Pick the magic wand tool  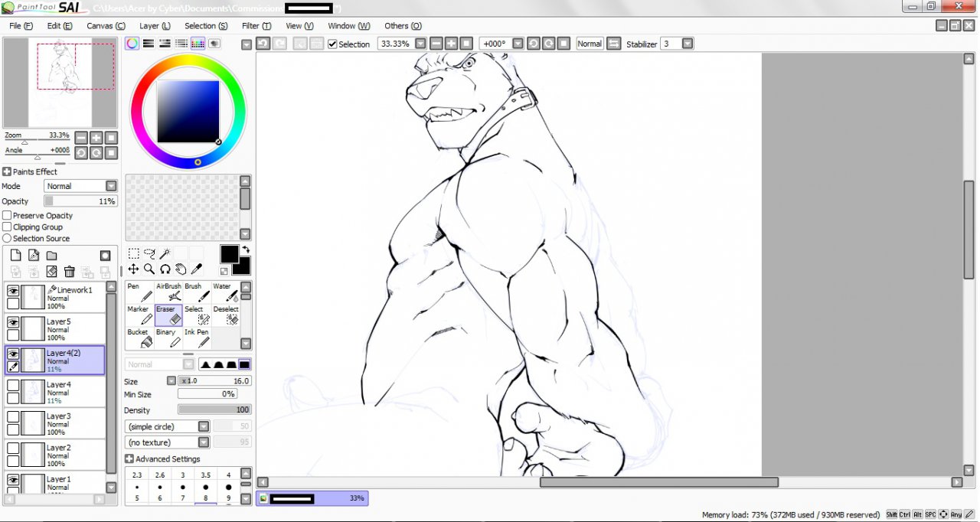165,253
